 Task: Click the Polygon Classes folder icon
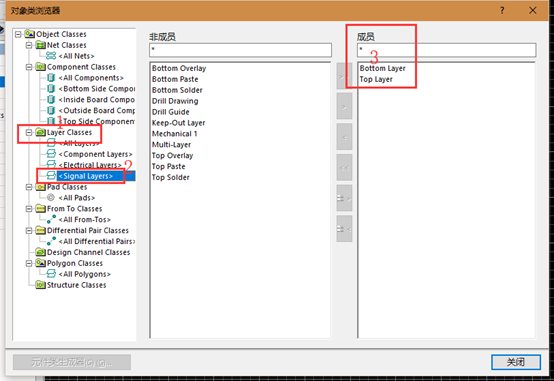(x=41, y=263)
